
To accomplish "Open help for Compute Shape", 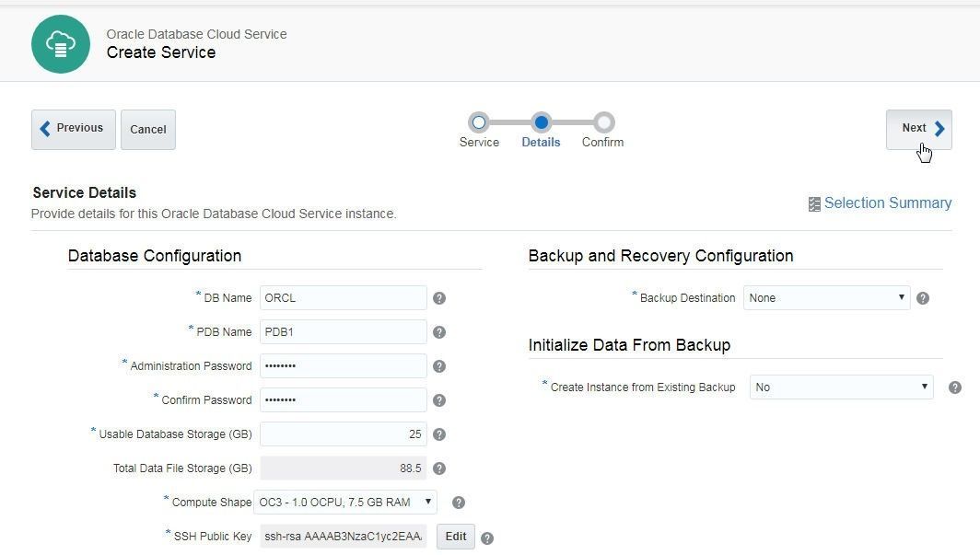I will click(458, 503).
